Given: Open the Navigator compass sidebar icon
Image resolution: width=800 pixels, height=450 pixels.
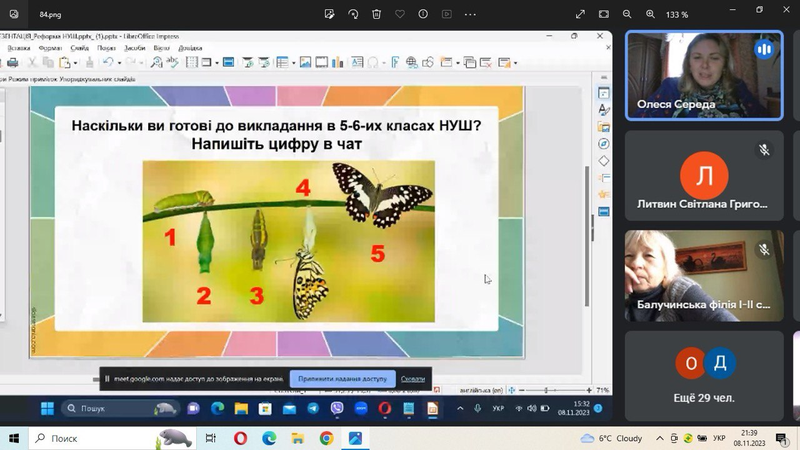Looking at the screenshot, I should coord(604,144).
